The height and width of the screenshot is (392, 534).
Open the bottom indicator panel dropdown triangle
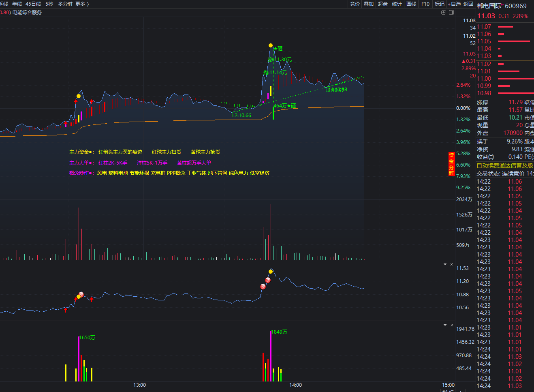[x=445, y=325]
